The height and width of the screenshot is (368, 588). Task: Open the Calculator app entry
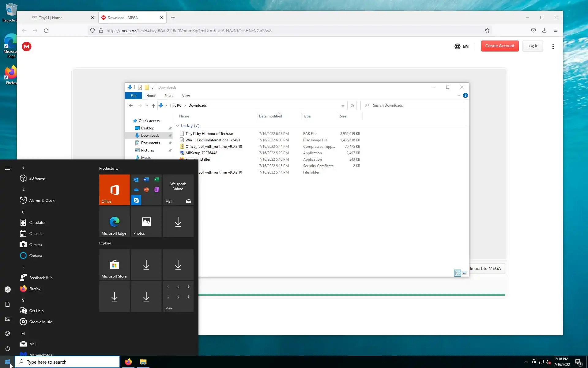click(37, 223)
